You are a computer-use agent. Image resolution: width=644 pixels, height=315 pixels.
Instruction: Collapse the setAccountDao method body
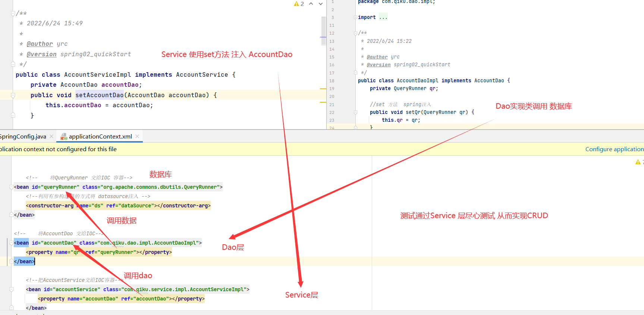[13, 95]
